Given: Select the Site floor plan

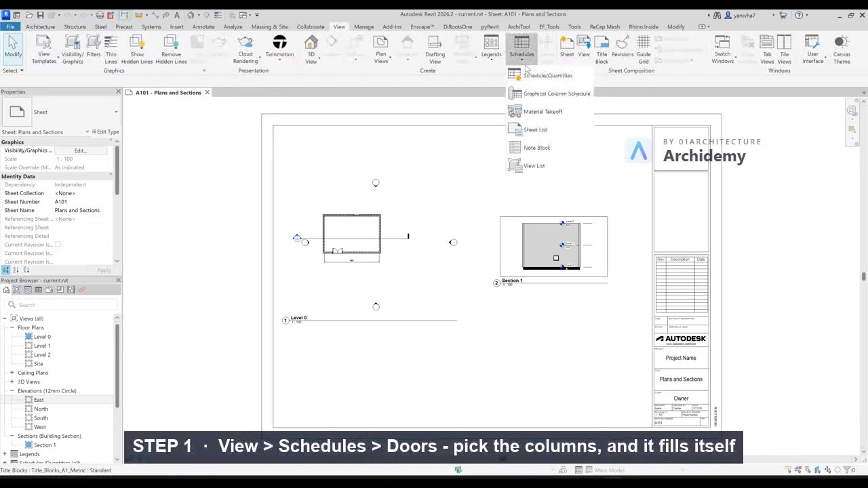Looking at the screenshot, I should click(x=39, y=364).
